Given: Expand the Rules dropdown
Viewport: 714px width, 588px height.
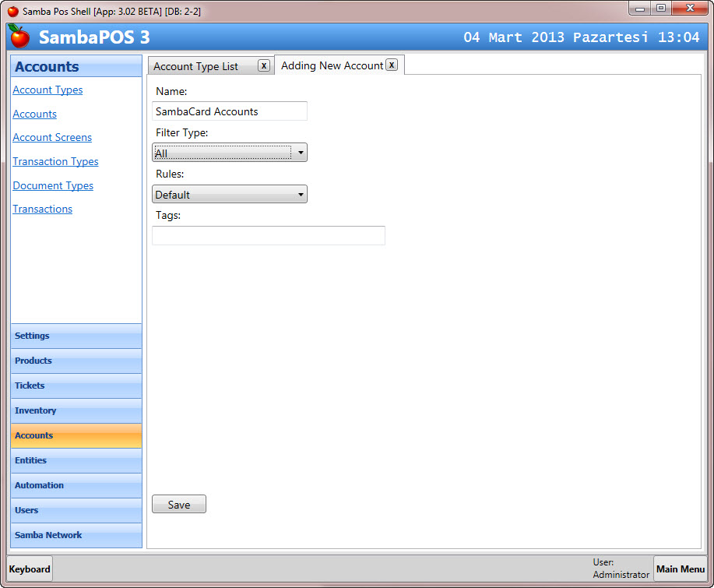Looking at the screenshot, I should pos(230,195).
